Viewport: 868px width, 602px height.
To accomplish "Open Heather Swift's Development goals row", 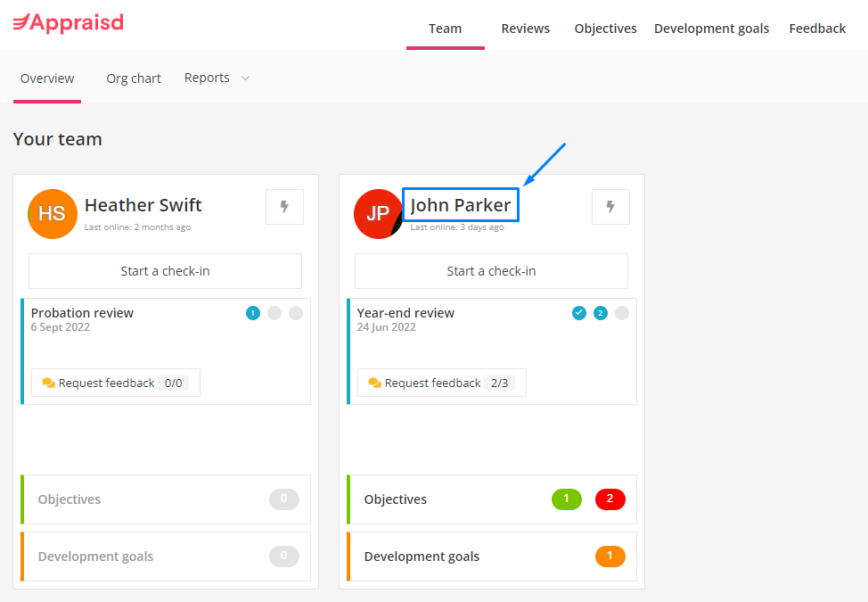I will pos(166,556).
